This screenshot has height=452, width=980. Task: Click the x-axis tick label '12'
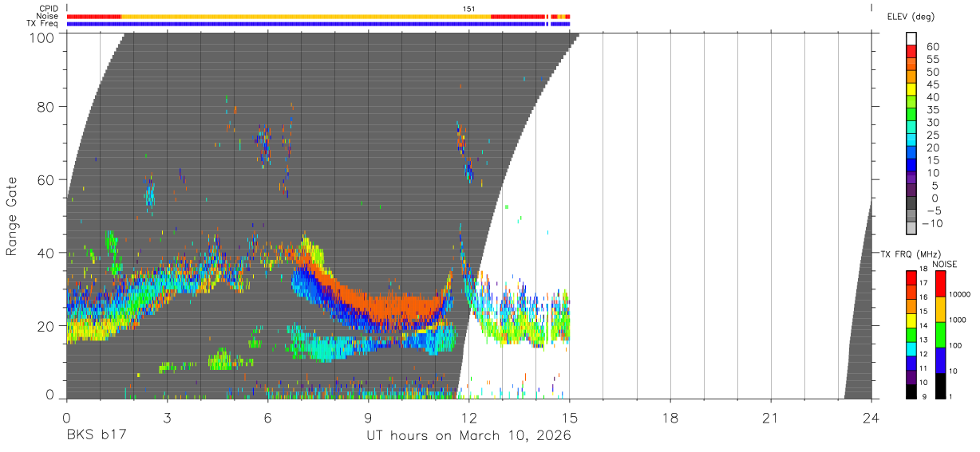click(468, 417)
